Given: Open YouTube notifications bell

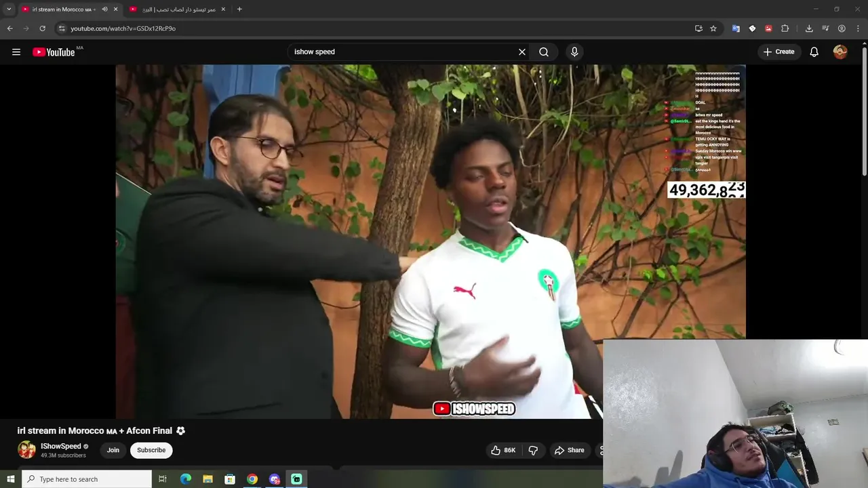Looking at the screenshot, I should pos(814,52).
